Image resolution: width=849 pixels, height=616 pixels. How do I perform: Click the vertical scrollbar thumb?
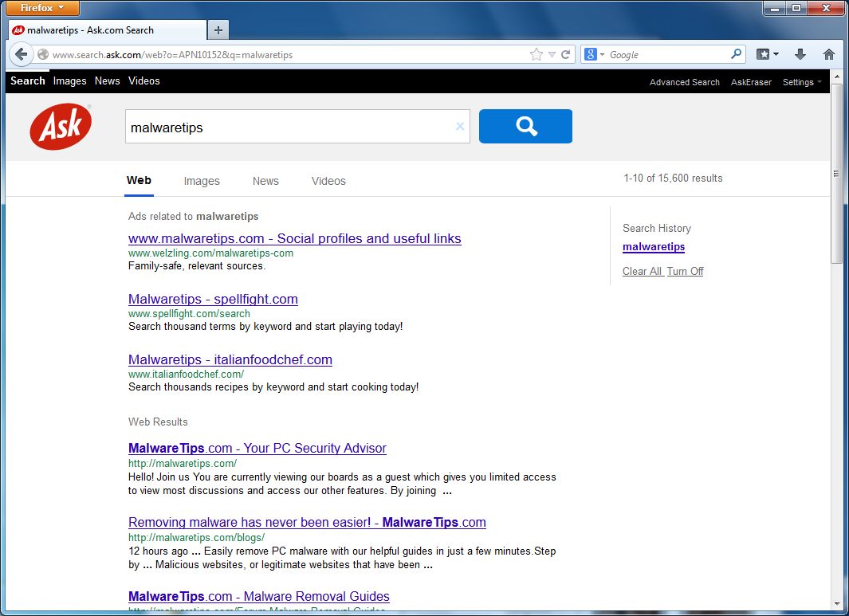[836, 173]
